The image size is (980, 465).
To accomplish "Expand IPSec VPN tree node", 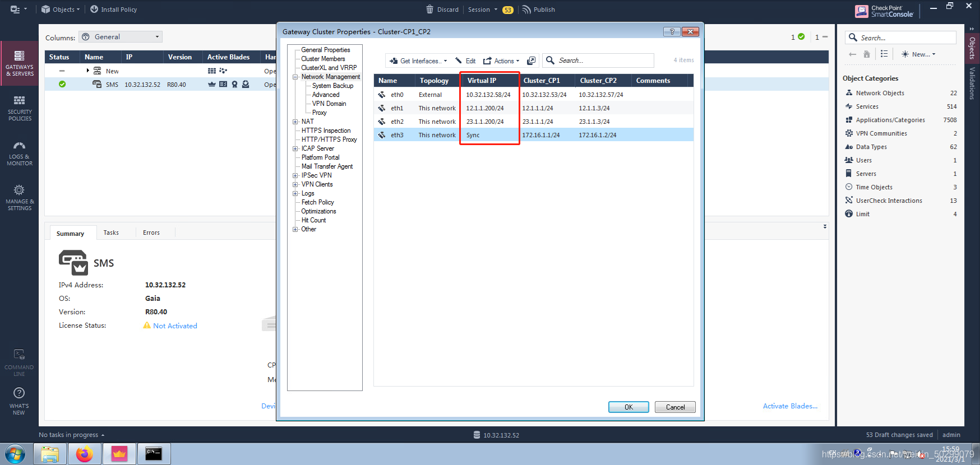I will [x=295, y=175].
